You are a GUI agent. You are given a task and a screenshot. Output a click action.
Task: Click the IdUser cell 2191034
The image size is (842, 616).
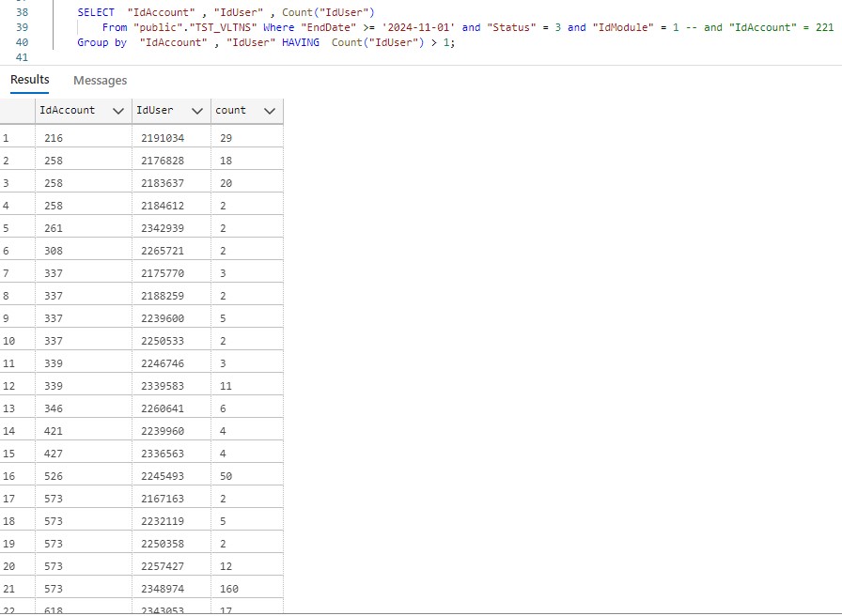[x=163, y=138]
